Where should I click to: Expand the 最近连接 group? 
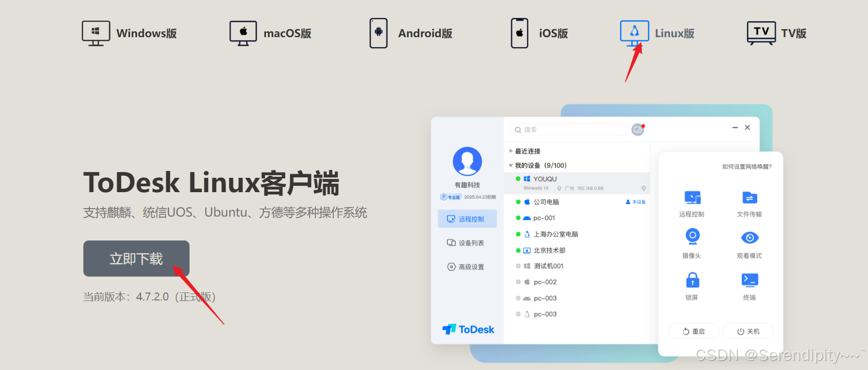[525, 151]
